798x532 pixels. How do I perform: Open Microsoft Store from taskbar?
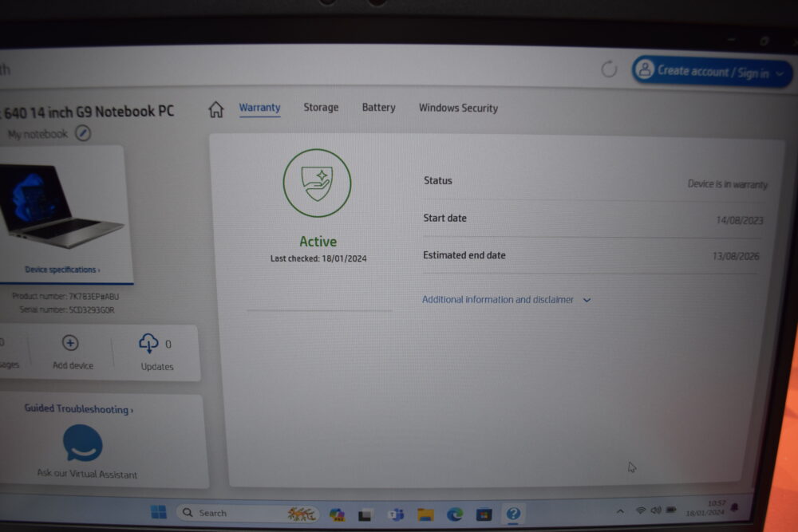(484, 514)
